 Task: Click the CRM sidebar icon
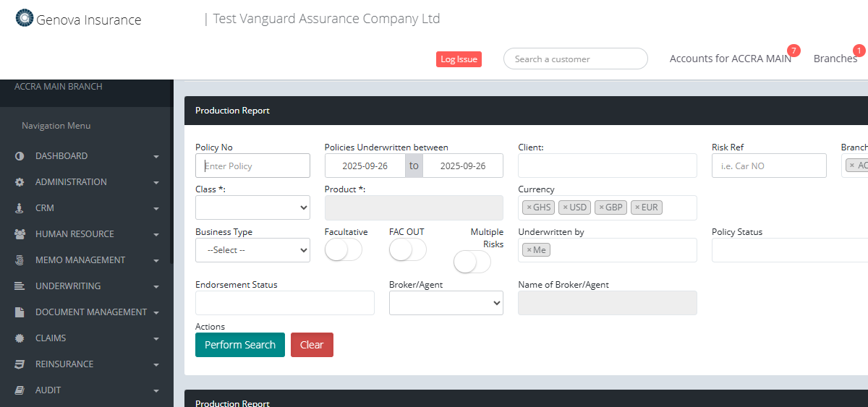[x=20, y=208]
